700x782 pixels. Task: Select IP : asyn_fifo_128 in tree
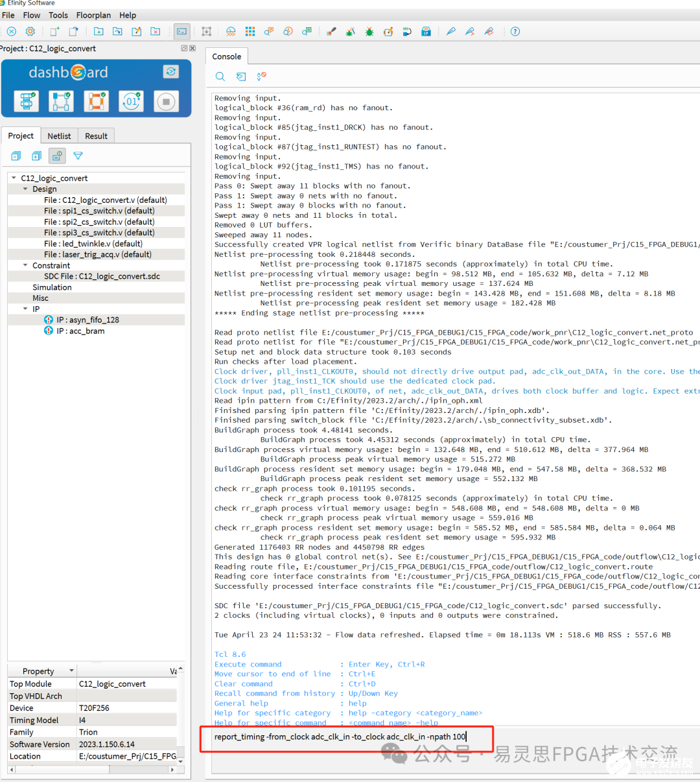coord(87,320)
